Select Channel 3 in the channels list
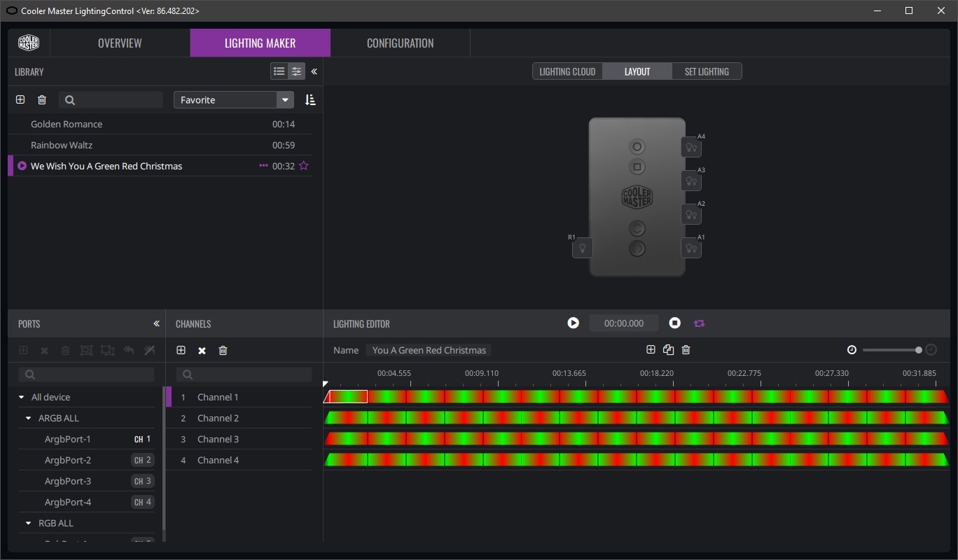This screenshot has height=560, width=958. [239, 439]
